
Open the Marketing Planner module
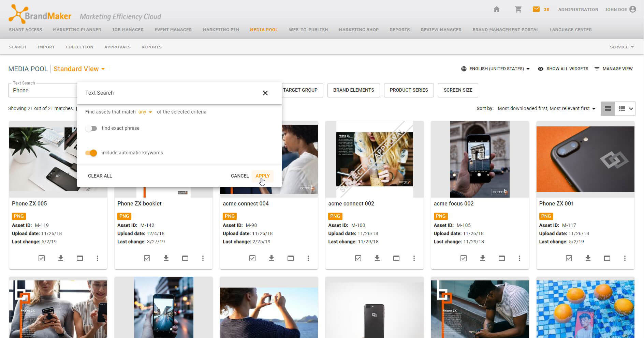pyautogui.click(x=77, y=30)
